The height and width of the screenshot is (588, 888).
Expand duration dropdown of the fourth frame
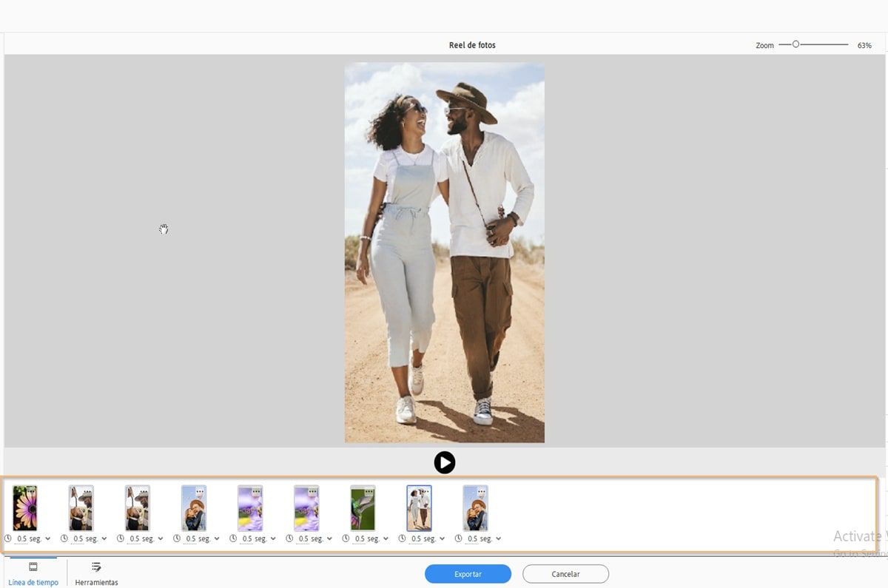click(217, 539)
